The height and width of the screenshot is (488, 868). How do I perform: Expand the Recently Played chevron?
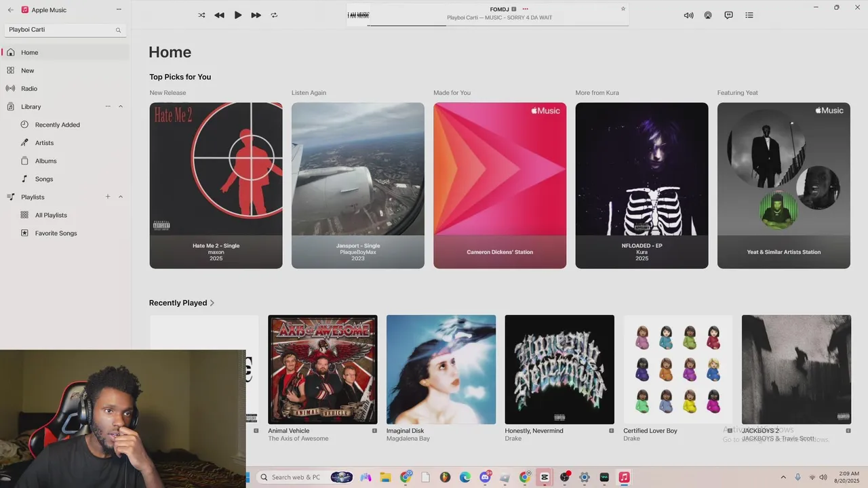(x=212, y=303)
